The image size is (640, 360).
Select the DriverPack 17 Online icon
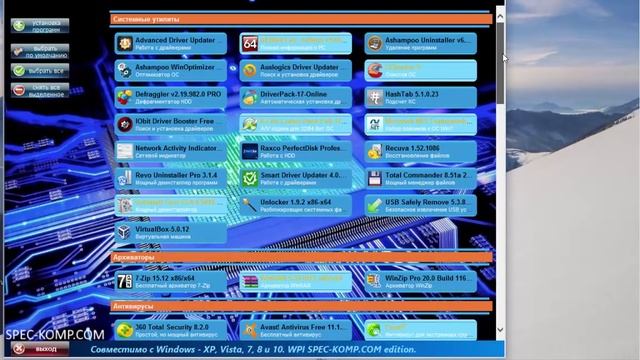(250, 97)
